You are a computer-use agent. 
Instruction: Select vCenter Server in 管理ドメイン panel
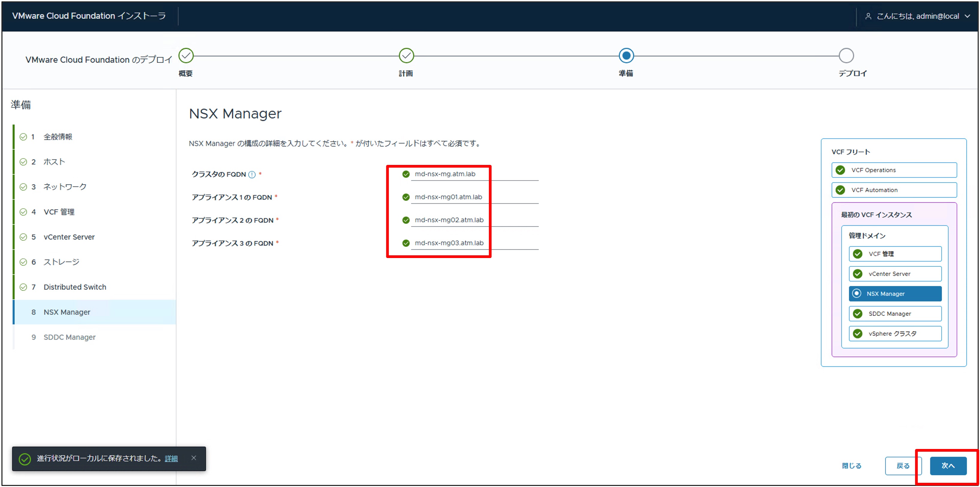(895, 274)
